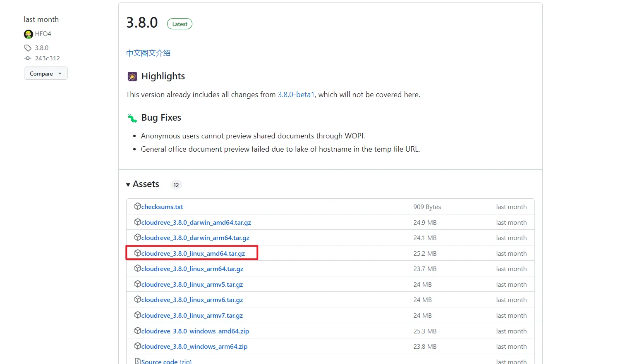Click package icon for windows_amd64 zip

click(x=138, y=331)
